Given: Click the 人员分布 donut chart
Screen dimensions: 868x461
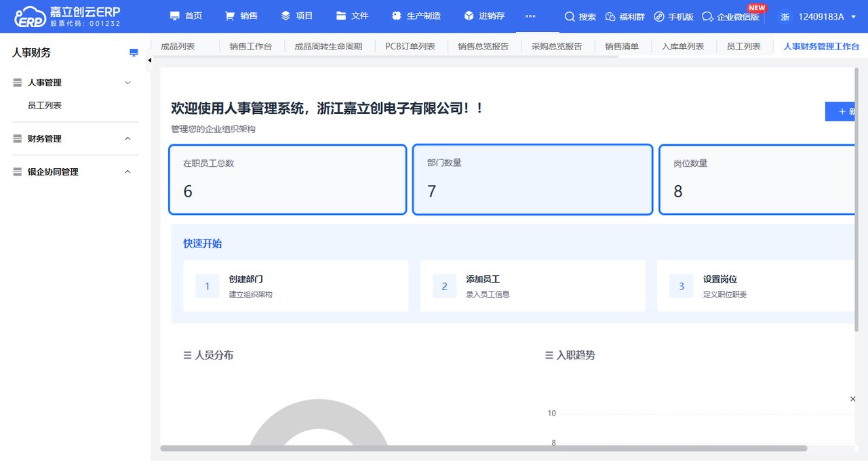Looking at the screenshot, I should coord(319,424).
